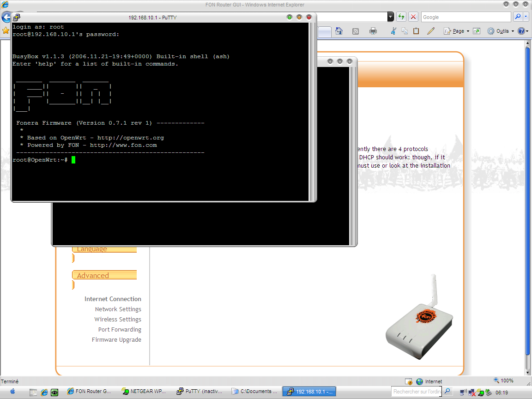
Task: Click the popup blocker status bar icon
Action: point(409,381)
